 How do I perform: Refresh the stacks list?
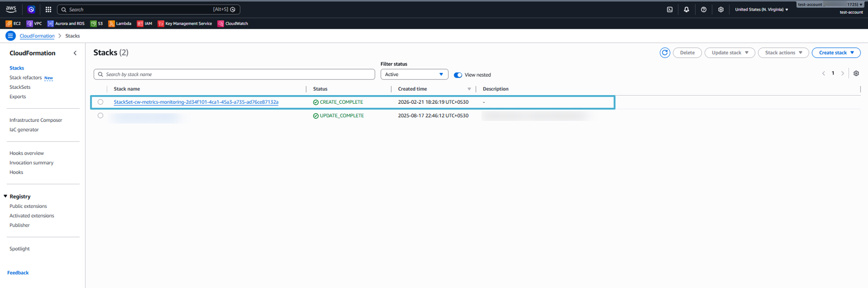[664, 53]
